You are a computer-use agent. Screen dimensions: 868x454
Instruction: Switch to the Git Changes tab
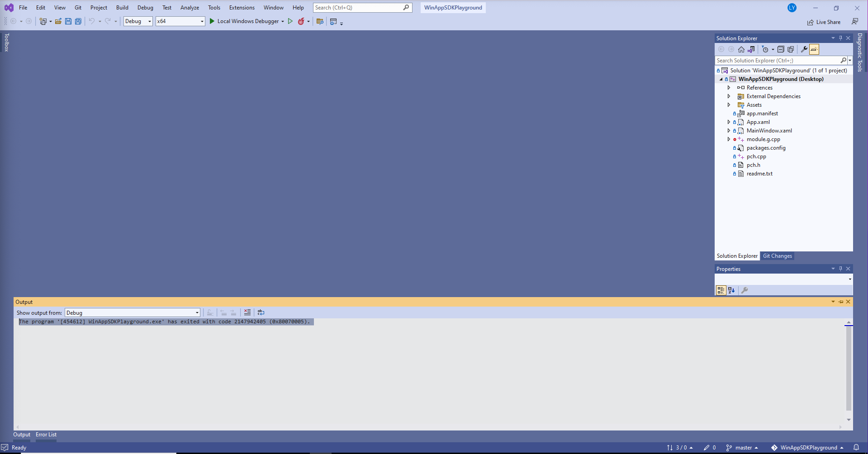778,256
